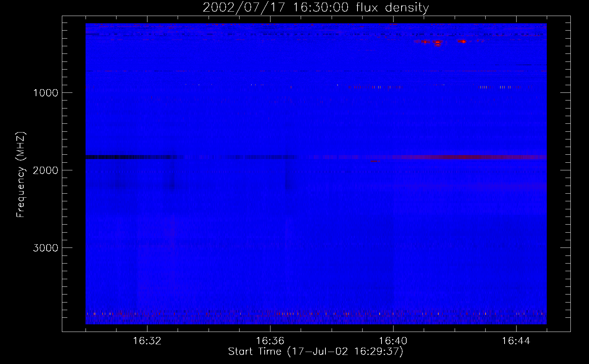This screenshot has height=364, width=589.
Task: Click the plot title '2002/07/17 16:30:00 flux density'
Action: point(316,7)
